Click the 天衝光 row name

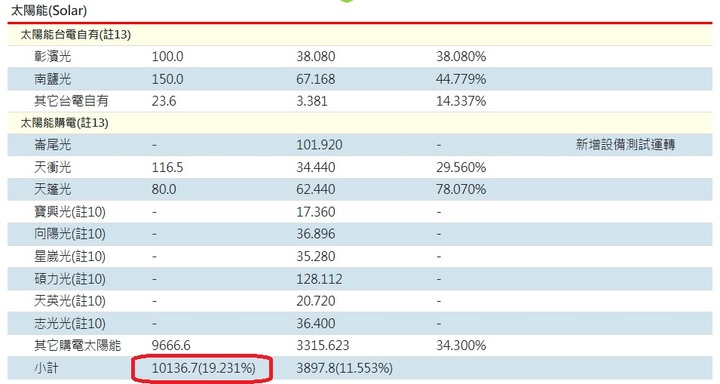tap(53, 167)
